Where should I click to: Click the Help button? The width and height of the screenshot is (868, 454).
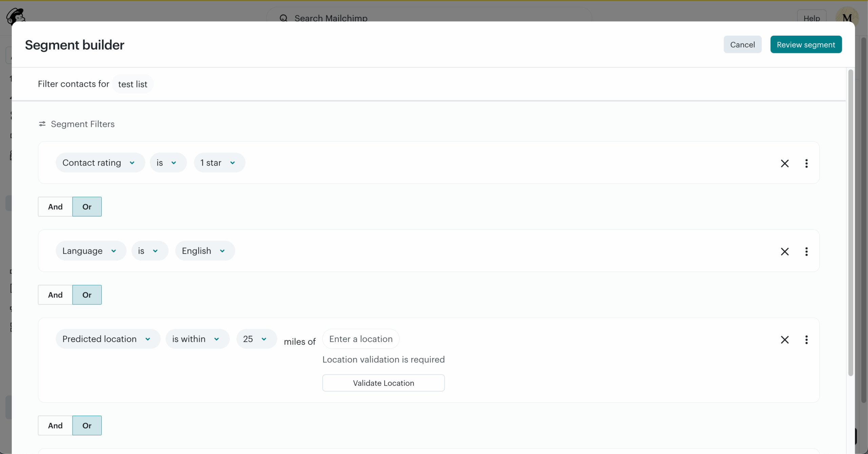click(812, 17)
